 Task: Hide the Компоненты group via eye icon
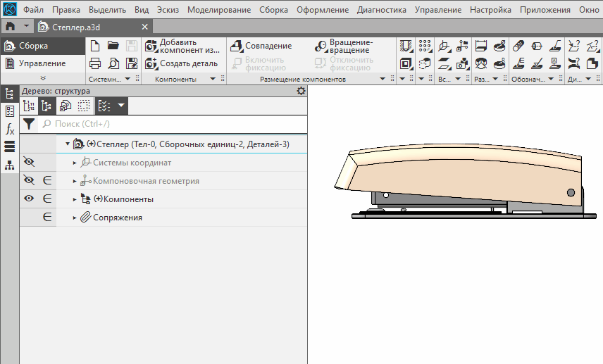click(x=29, y=199)
